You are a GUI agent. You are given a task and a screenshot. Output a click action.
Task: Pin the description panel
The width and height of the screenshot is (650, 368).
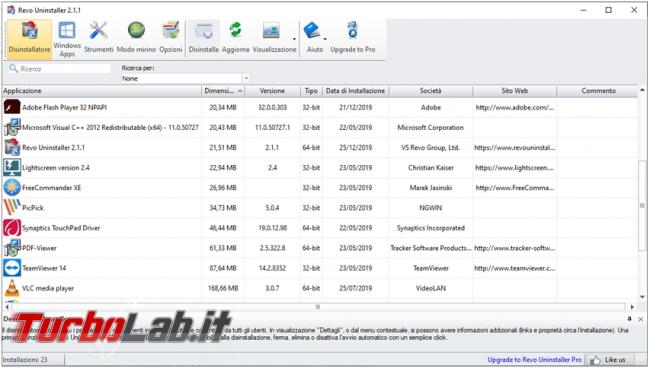(629, 319)
